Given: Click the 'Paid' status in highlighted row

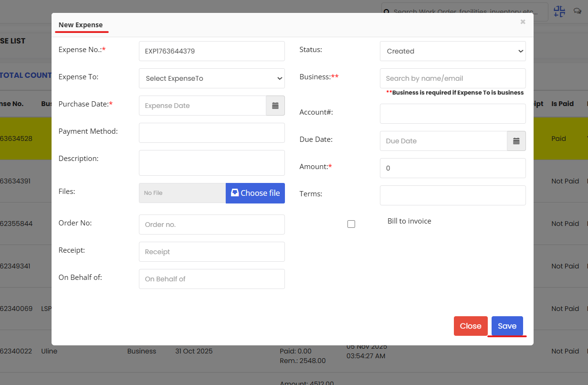Looking at the screenshot, I should 558,139.
